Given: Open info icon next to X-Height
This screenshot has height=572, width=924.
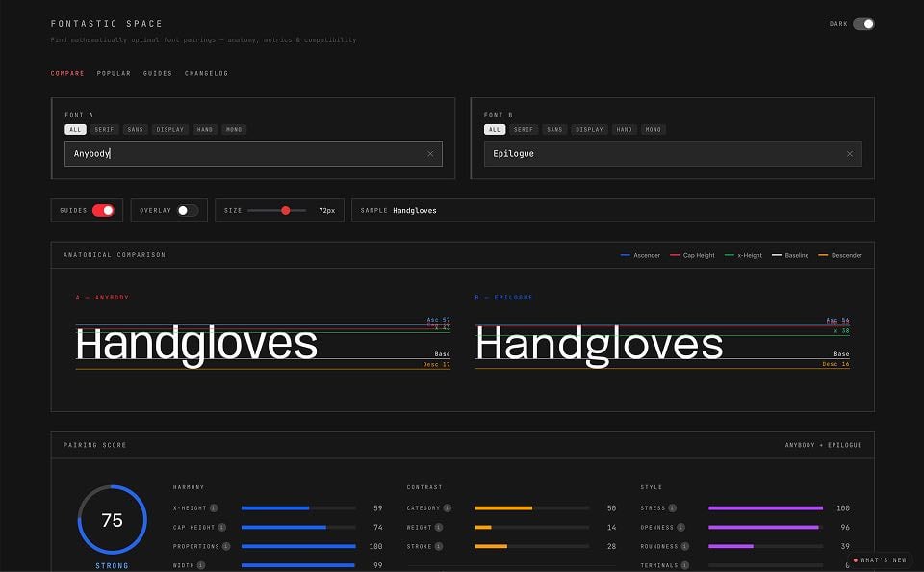Looking at the screenshot, I should pyautogui.click(x=214, y=507).
